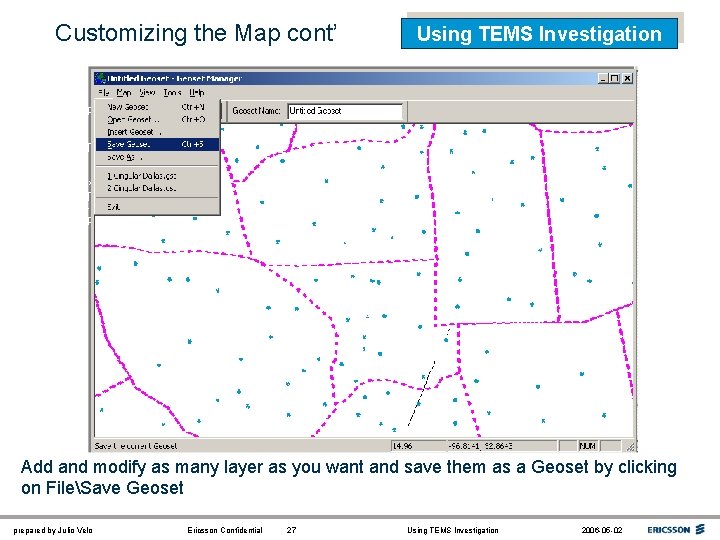Choose Exit from the File menu

[157, 207]
